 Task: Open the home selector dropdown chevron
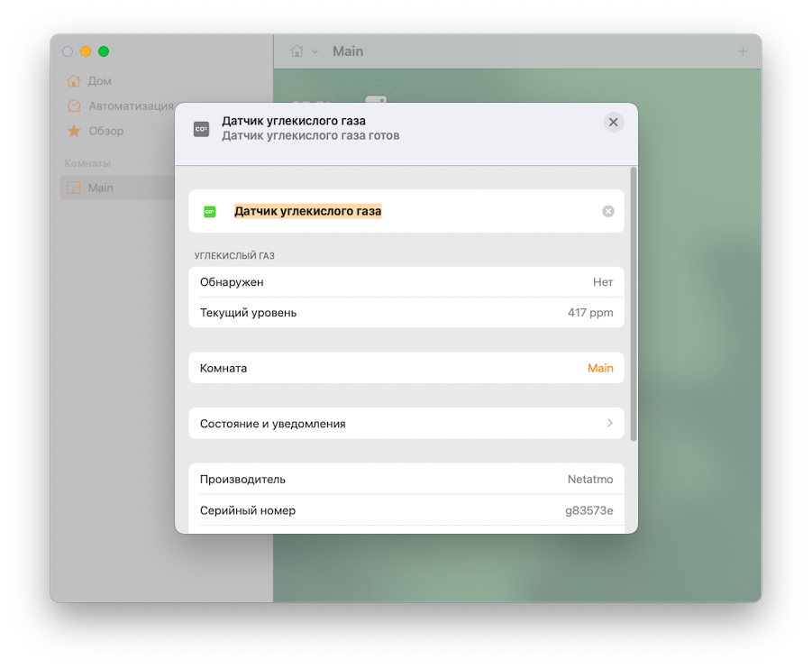click(315, 52)
